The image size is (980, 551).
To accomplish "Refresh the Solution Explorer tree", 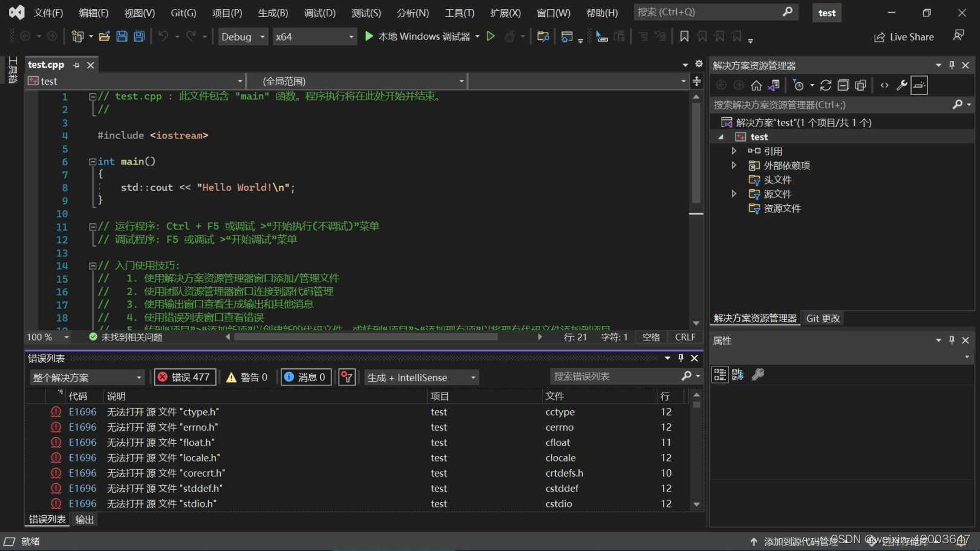I will pos(825,85).
